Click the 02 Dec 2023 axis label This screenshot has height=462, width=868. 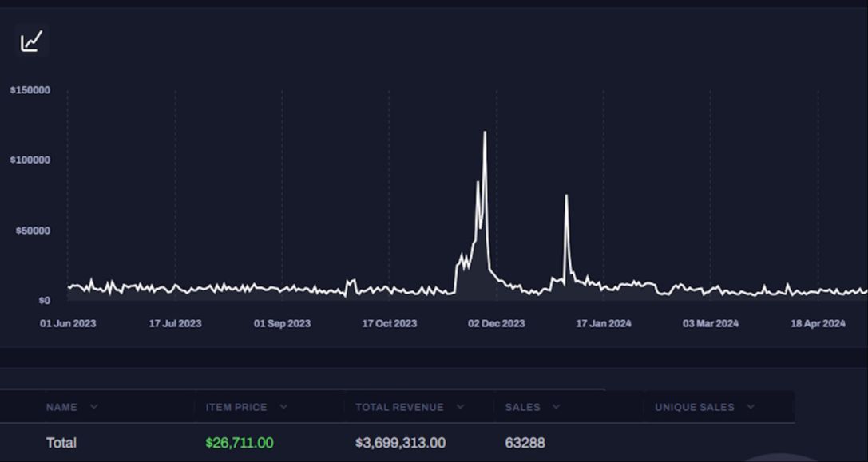497,324
